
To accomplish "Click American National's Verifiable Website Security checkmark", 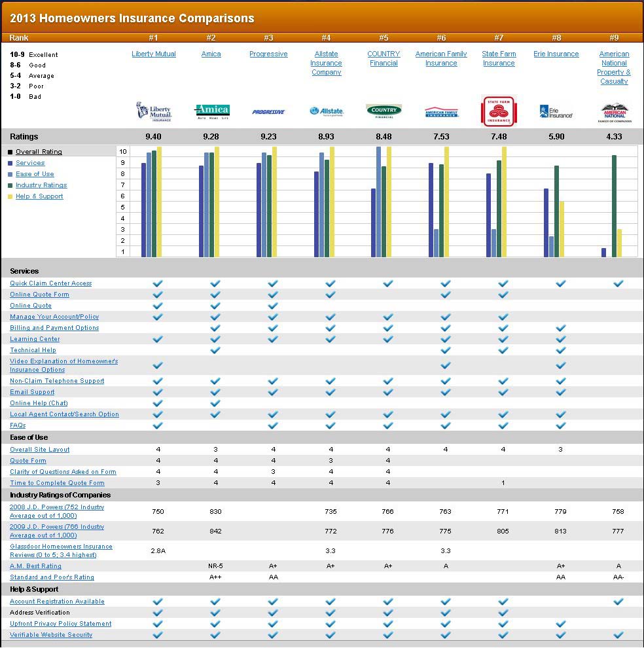I will 618,635.
